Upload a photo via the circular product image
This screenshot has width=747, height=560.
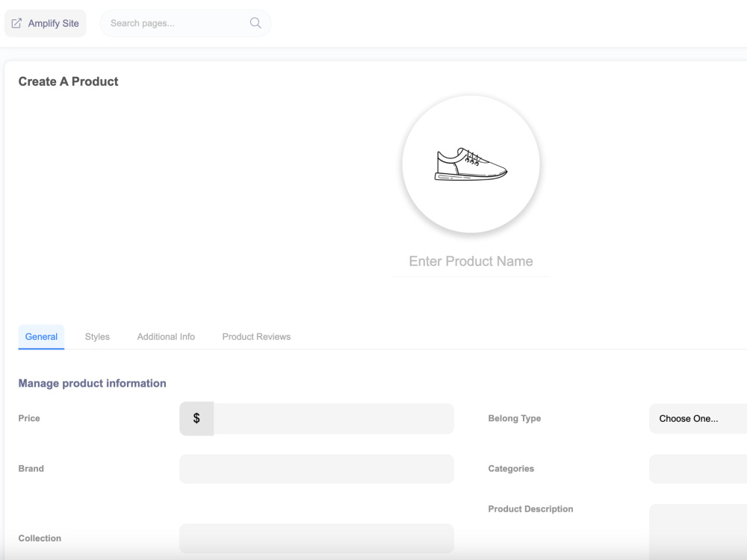point(471,164)
